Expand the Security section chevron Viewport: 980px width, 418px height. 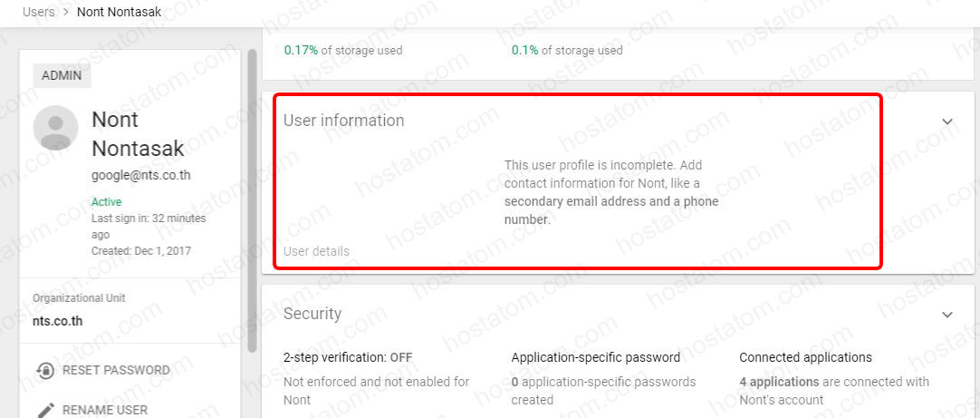947,315
